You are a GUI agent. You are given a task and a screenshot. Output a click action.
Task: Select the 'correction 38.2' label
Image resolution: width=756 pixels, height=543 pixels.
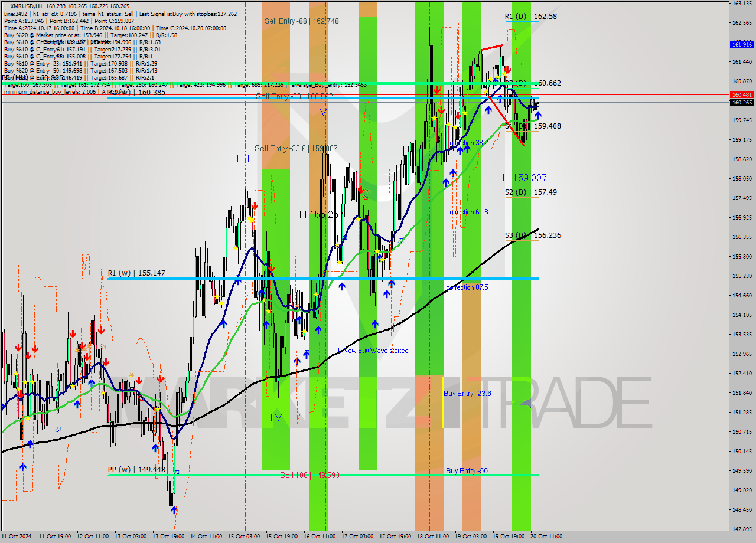click(467, 143)
